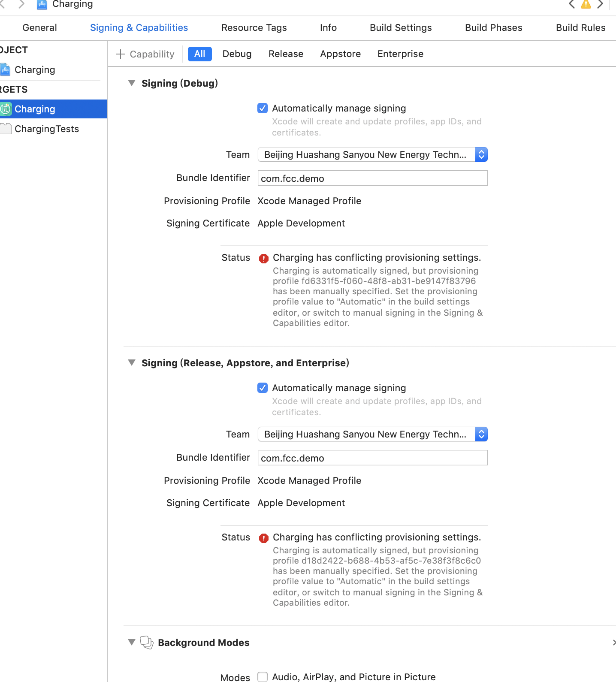This screenshot has width=616, height=682.
Task: Click the yellow warning triangle icon
Action: [586, 4]
